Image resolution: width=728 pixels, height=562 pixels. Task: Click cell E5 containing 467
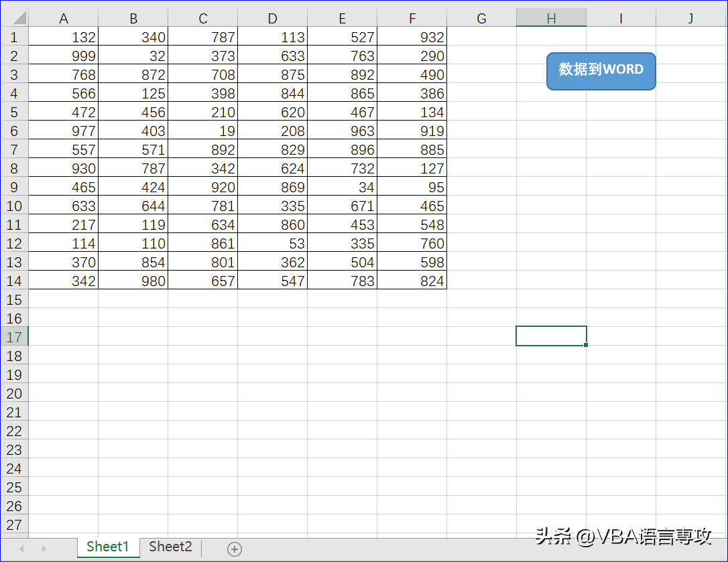342,112
